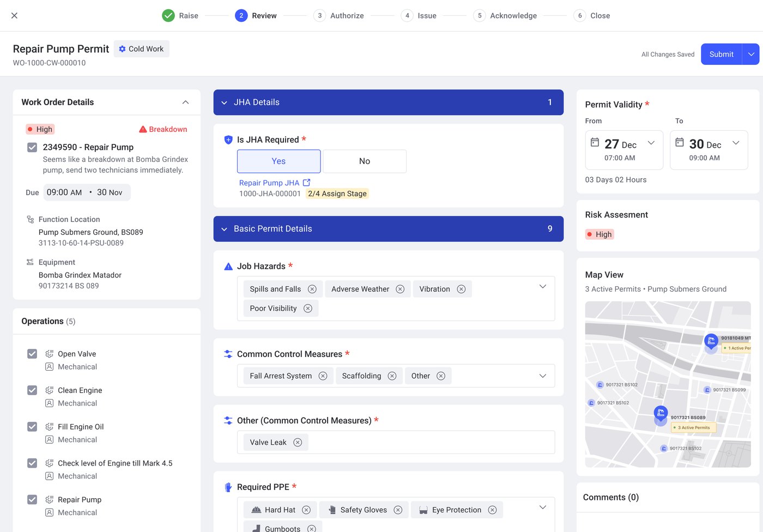Image resolution: width=763 pixels, height=532 pixels.
Task: Go to the Raise step
Action: click(x=180, y=16)
